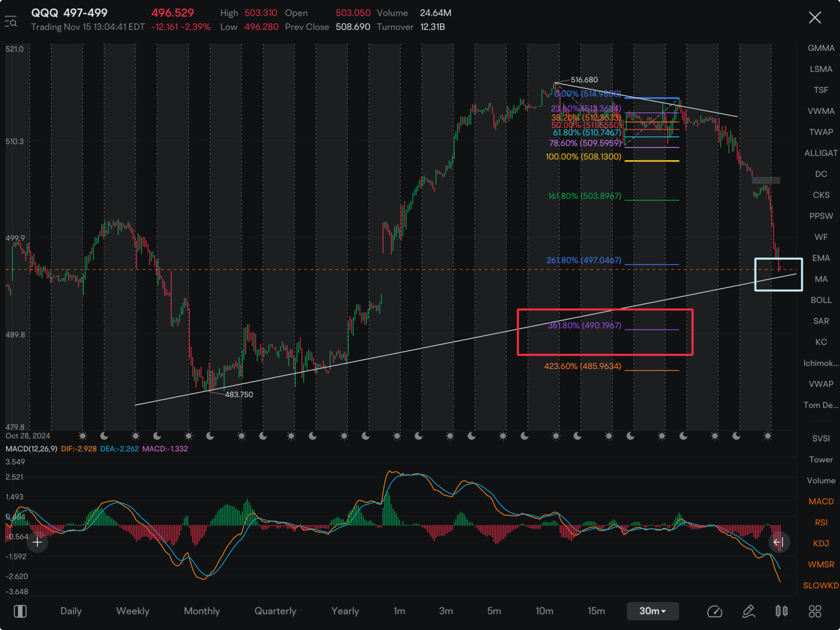Expand the Tom De... indicator entry
840x630 pixels.
pyautogui.click(x=821, y=405)
